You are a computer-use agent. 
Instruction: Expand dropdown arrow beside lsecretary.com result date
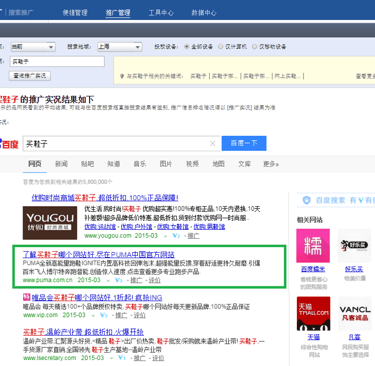tap(111, 359)
